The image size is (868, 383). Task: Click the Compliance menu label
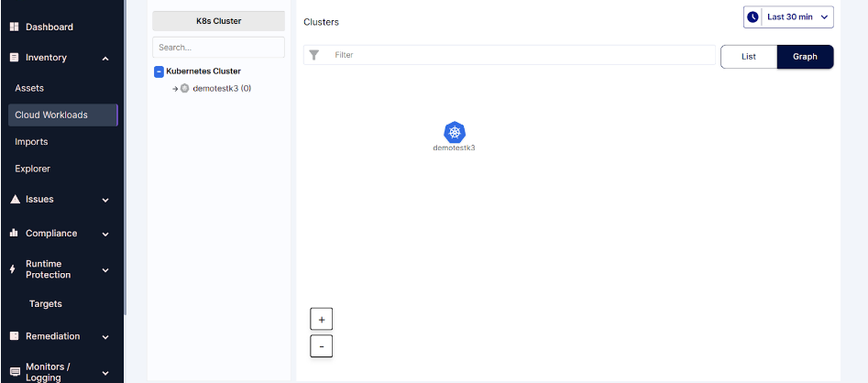pyautogui.click(x=51, y=233)
